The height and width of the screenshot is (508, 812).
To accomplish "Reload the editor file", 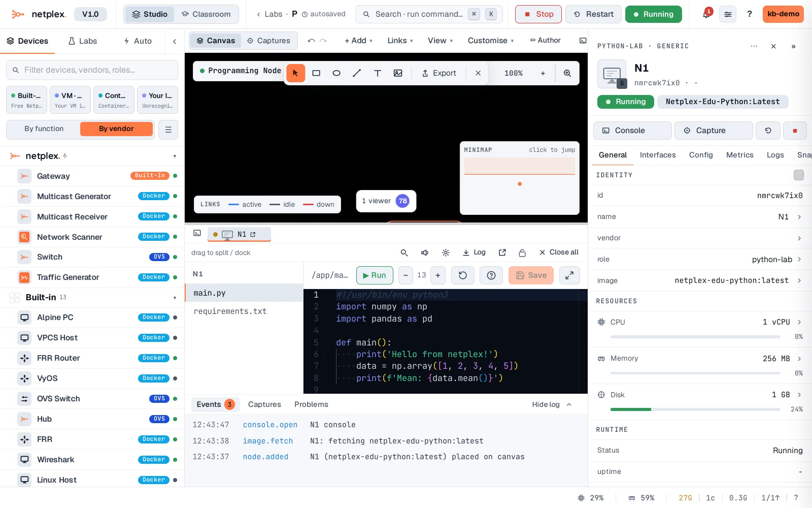I will (463, 275).
